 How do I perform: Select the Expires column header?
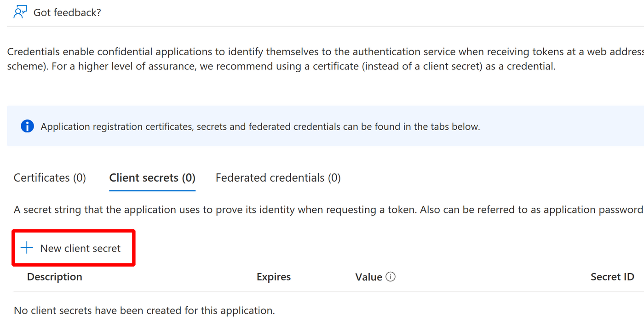273,276
